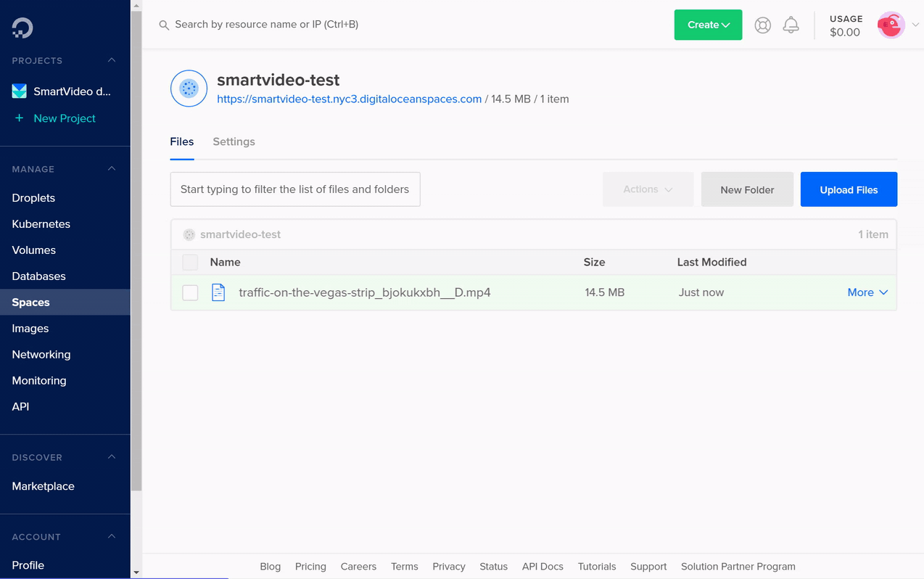Collapse the Discover section chevron
The image size is (924, 579).
click(x=112, y=457)
